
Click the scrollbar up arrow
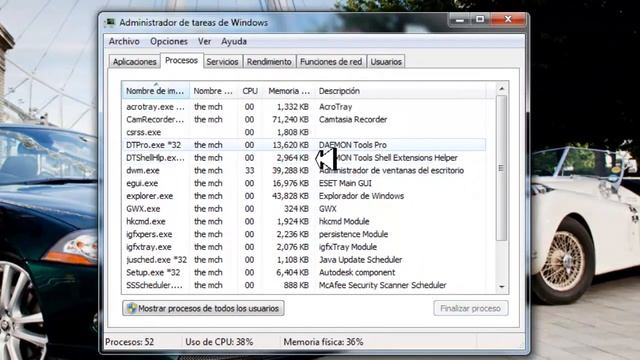[x=502, y=88]
